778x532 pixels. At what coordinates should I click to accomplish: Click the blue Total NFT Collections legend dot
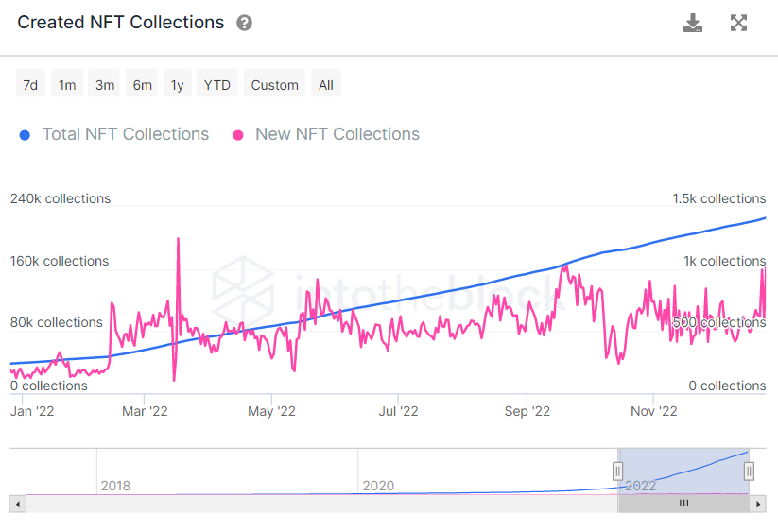point(25,135)
